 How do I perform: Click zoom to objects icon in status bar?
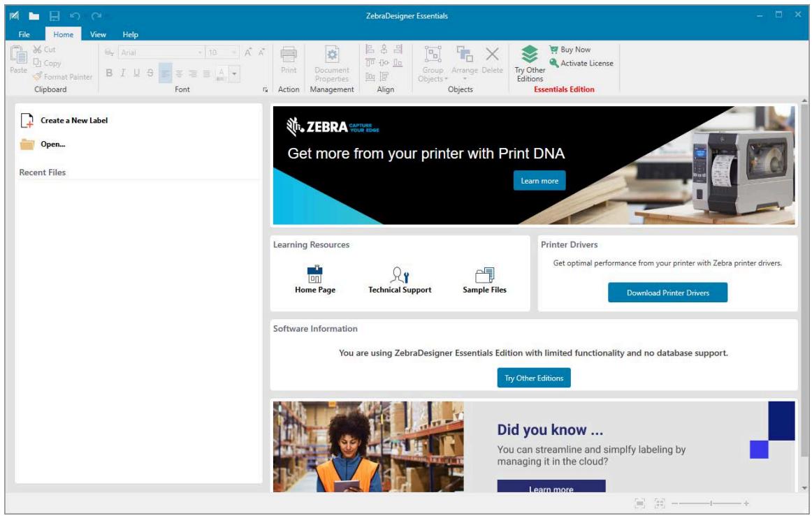659,503
